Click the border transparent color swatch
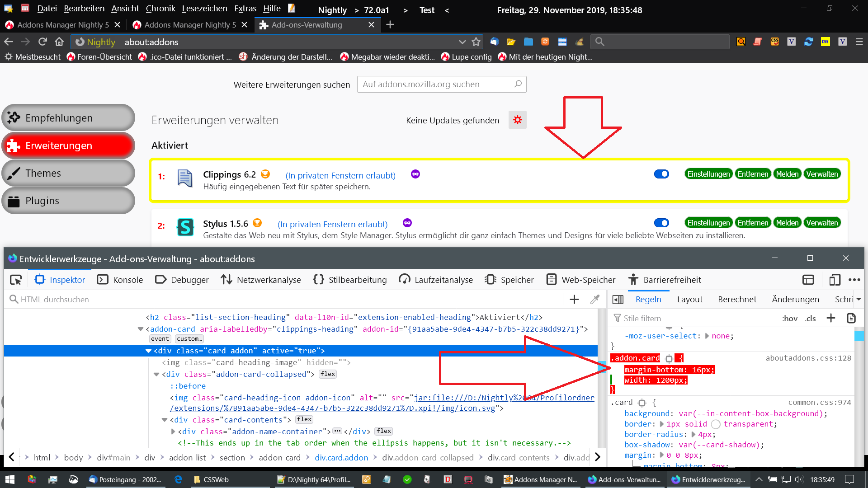Screen dimensions: 868x488 (716, 424)
